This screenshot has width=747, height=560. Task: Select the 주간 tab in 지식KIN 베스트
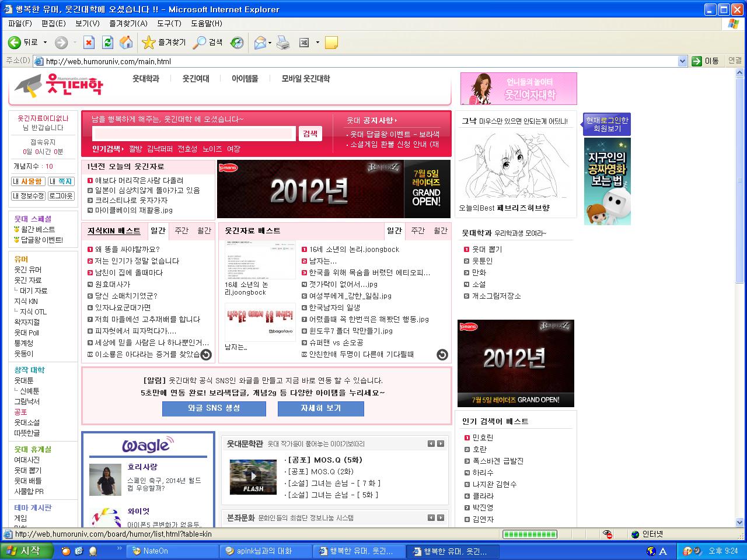[181, 231]
